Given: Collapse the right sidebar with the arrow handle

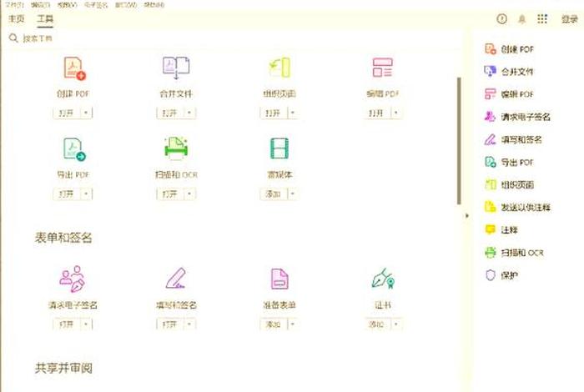Looking at the screenshot, I should (467, 215).
